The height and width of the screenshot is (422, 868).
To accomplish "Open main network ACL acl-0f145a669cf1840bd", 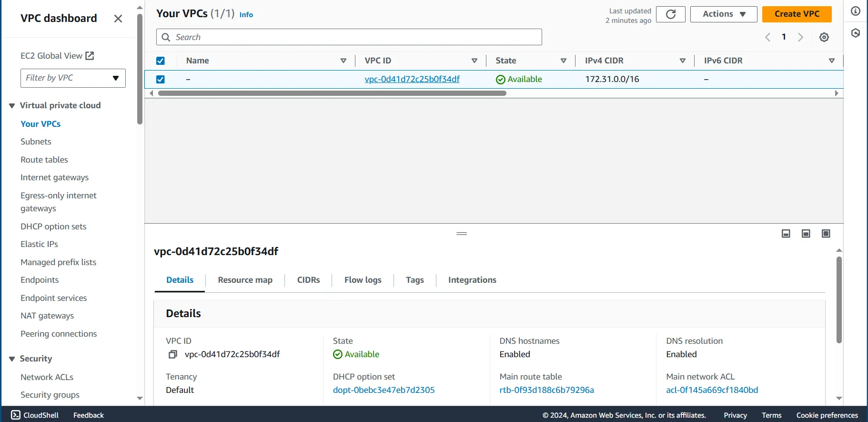I will 712,390.
